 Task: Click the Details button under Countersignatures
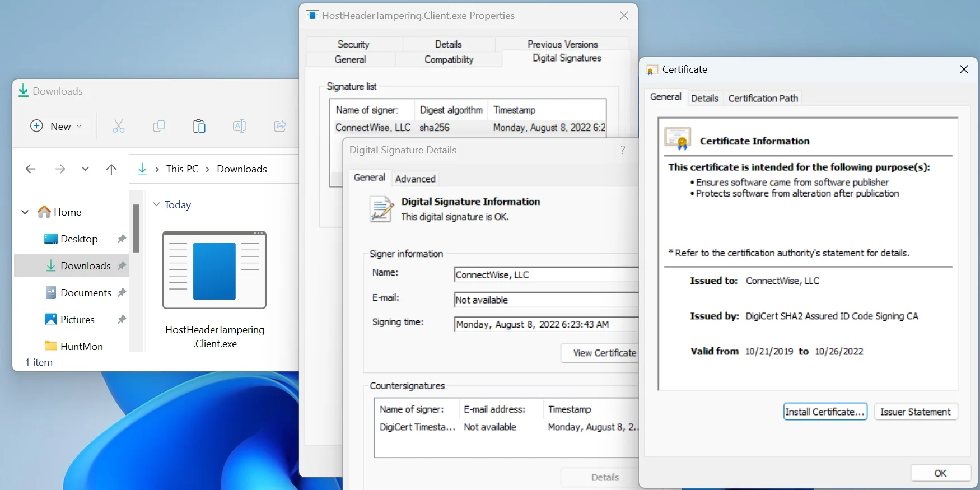point(600,478)
